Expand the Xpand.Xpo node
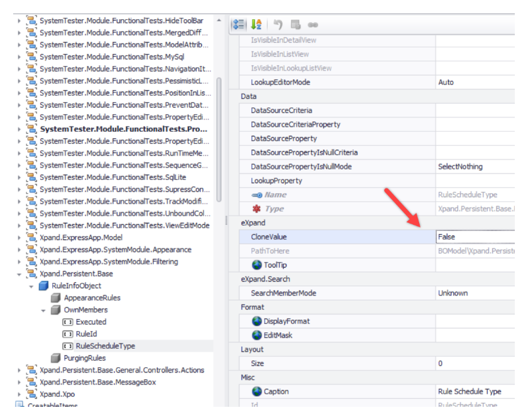The height and width of the screenshot is (420, 528). pyautogui.click(x=19, y=394)
